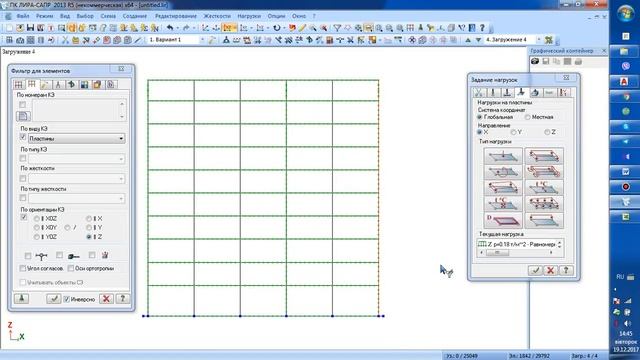
Task: Toggle the По номерам КЭ checkbox
Action: click(x=23, y=105)
